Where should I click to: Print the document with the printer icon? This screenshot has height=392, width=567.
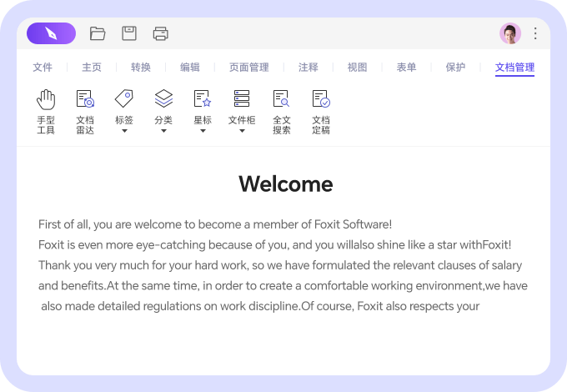pyautogui.click(x=161, y=33)
